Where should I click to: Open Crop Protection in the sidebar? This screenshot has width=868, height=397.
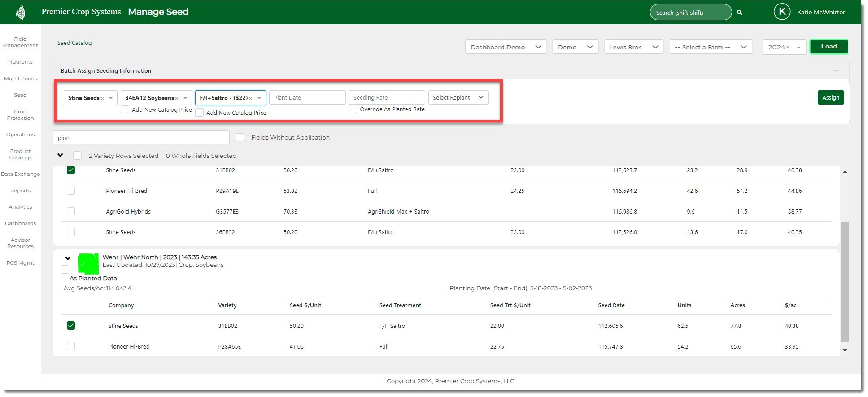tap(20, 115)
